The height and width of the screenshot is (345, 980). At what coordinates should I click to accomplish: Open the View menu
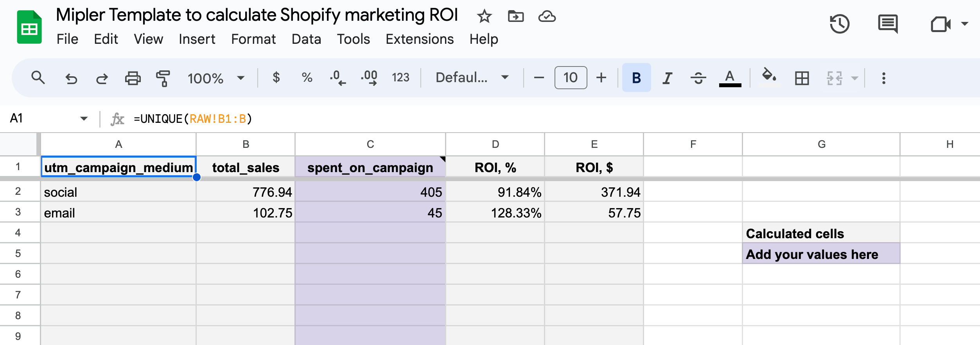(x=148, y=39)
